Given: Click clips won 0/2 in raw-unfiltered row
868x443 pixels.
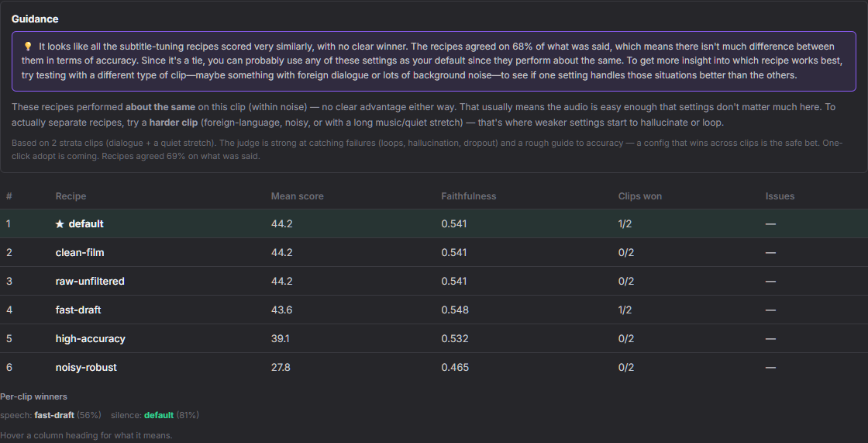Looking at the screenshot, I should 626,282.
